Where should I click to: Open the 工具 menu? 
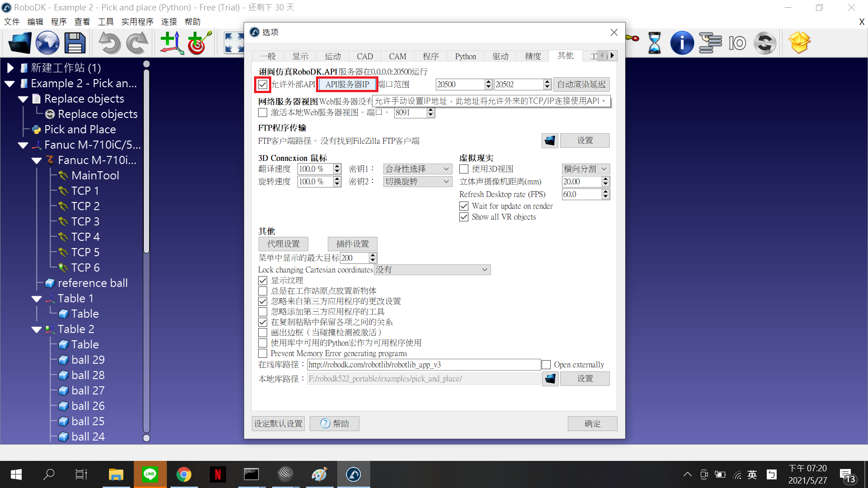pos(106,22)
